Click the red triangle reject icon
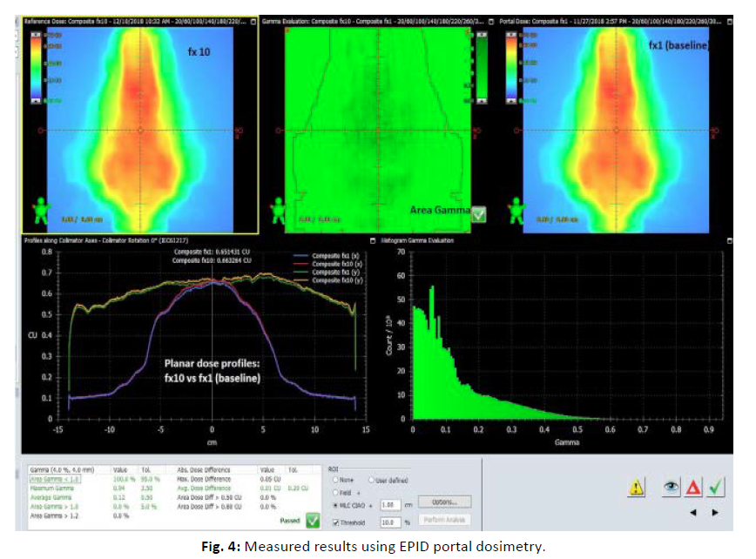The height and width of the screenshot is (559, 756). [x=693, y=489]
